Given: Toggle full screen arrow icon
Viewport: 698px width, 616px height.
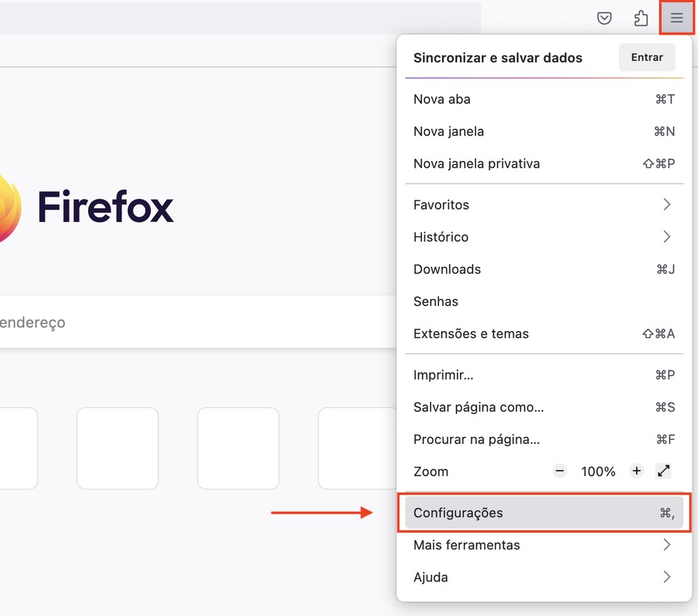Looking at the screenshot, I should (x=663, y=471).
